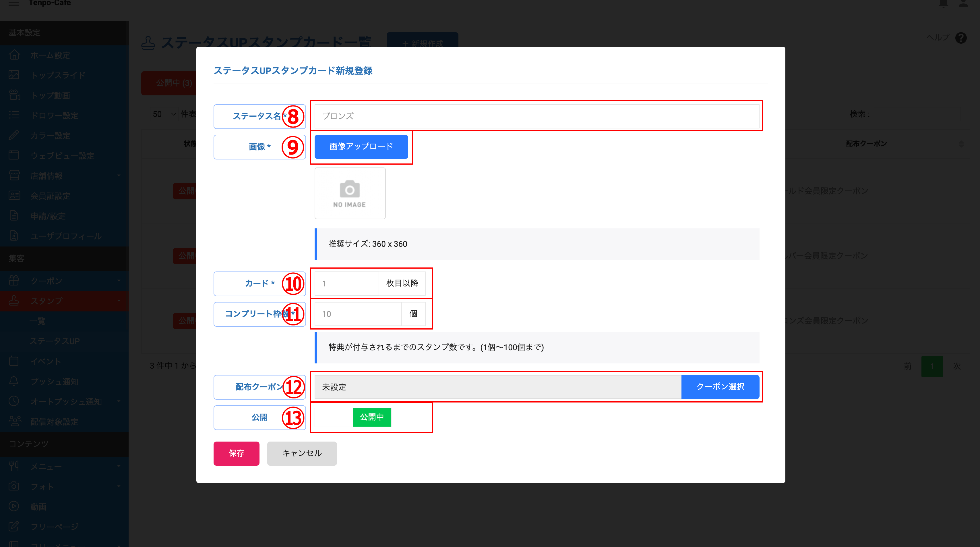Click the キャンセル button
The image size is (980, 547).
click(x=302, y=453)
